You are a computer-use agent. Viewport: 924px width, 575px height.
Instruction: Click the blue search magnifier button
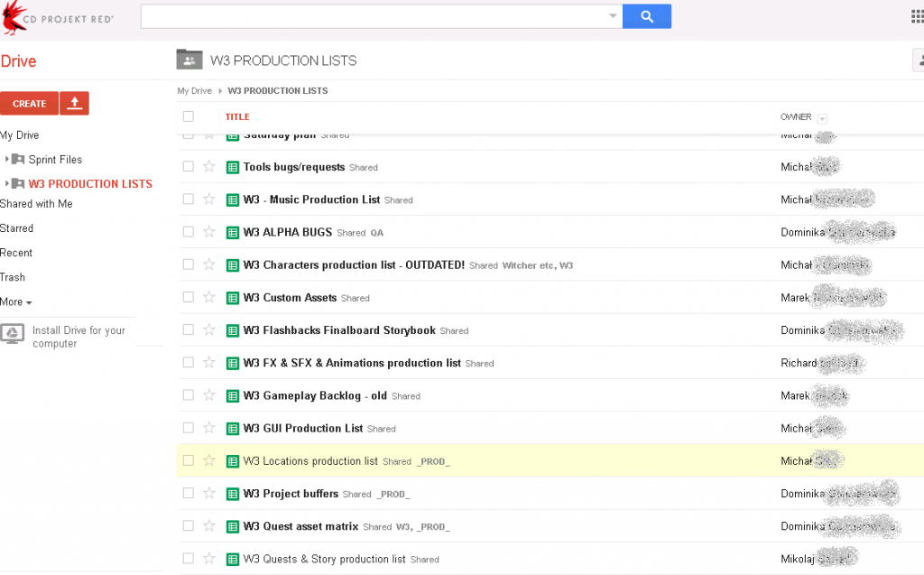click(646, 16)
